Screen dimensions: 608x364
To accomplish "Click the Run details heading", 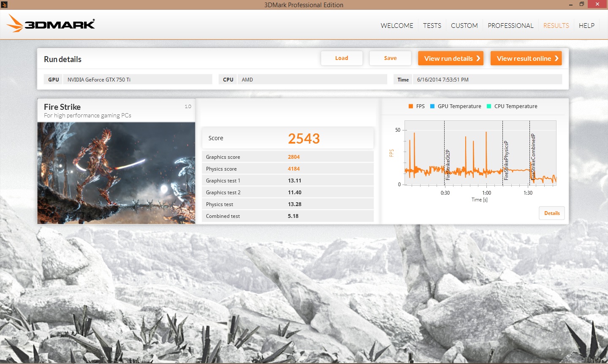I will click(62, 59).
